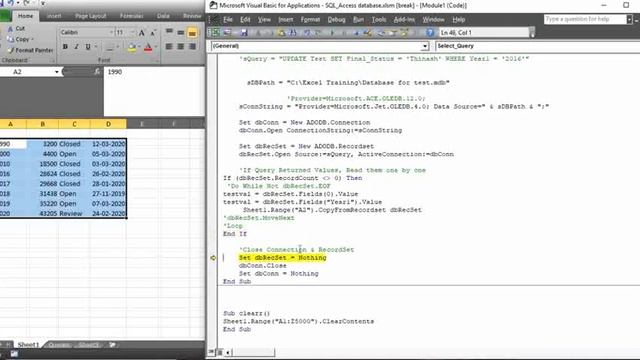640x360 pixels.
Task: Toggle Top Align in Excel ribbon
Action: point(169,32)
